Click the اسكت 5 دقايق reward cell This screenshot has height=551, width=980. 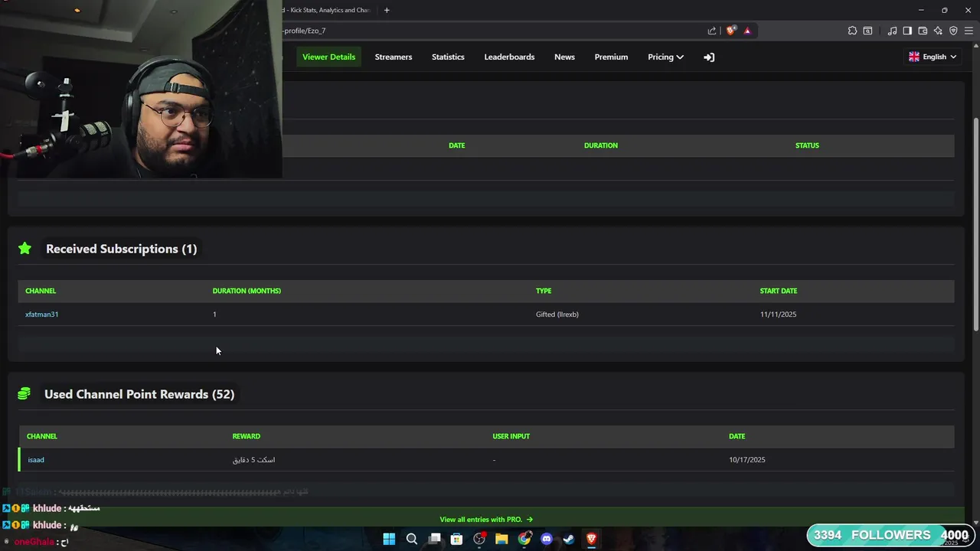(x=253, y=460)
